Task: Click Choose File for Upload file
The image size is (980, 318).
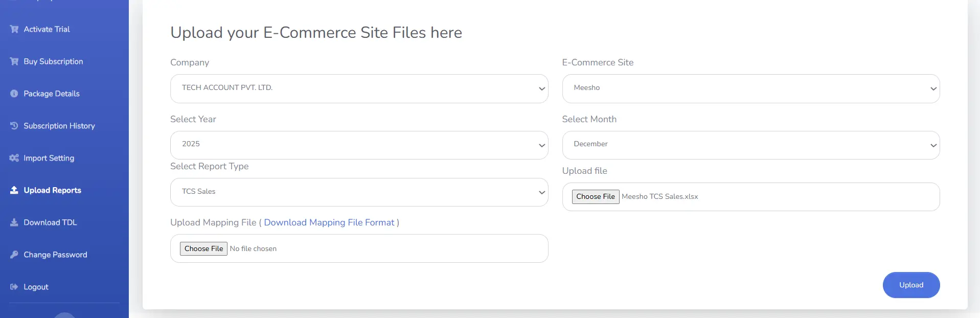Action: [596, 196]
